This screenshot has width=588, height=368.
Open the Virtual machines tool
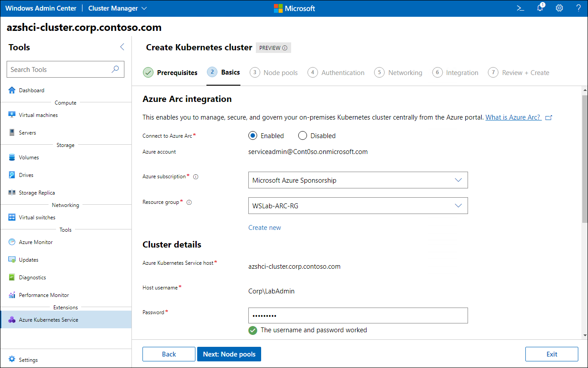(x=38, y=115)
